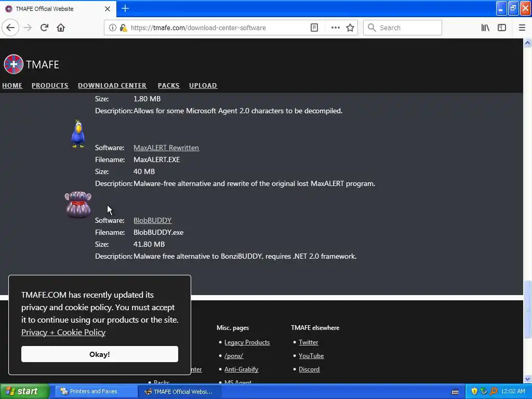The height and width of the screenshot is (399, 532).
Task: Click the 1.80 MB size value
Action: (147, 99)
